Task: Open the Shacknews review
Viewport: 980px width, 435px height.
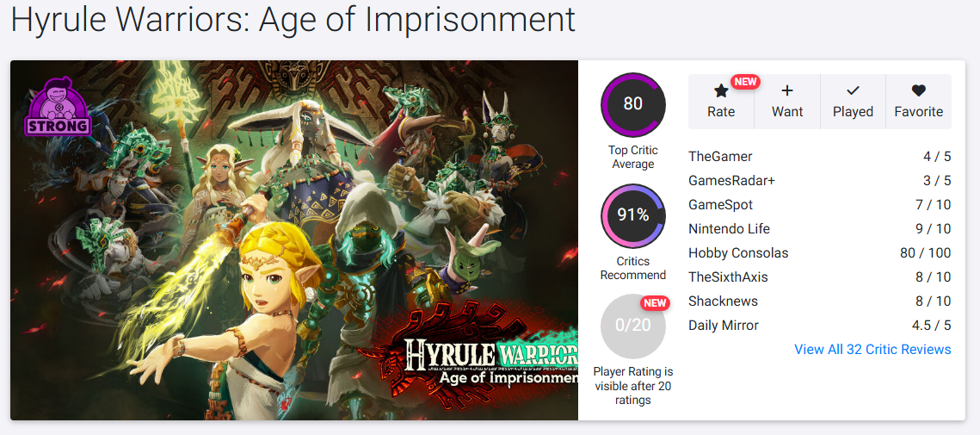Action: pos(724,301)
